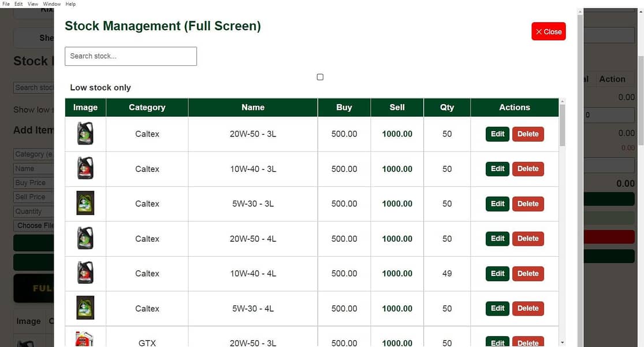Screen dimensions: 644x347
Task: Click the 5W-30 - 3L Caltex product image
Action: [x=85, y=203]
